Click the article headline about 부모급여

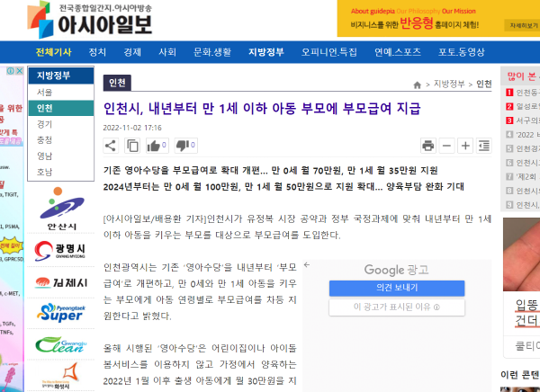262,109
